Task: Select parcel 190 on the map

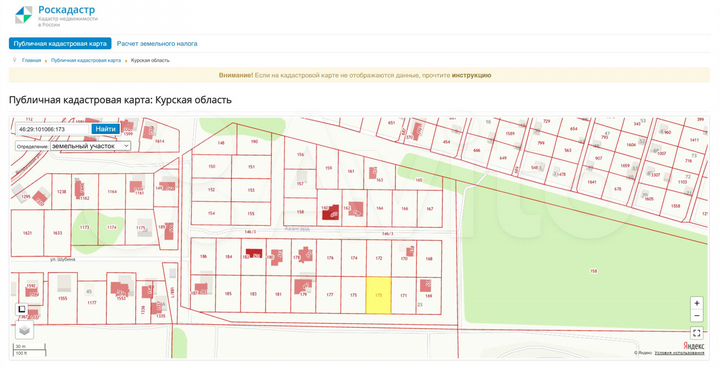Action: (254, 142)
